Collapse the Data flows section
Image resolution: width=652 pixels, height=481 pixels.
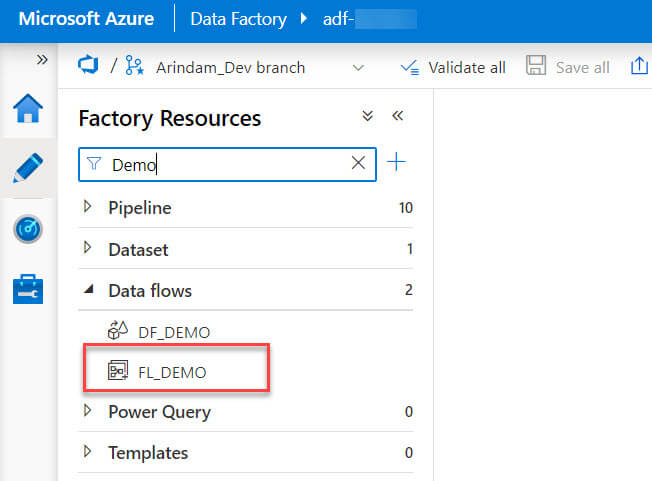[x=88, y=290]
